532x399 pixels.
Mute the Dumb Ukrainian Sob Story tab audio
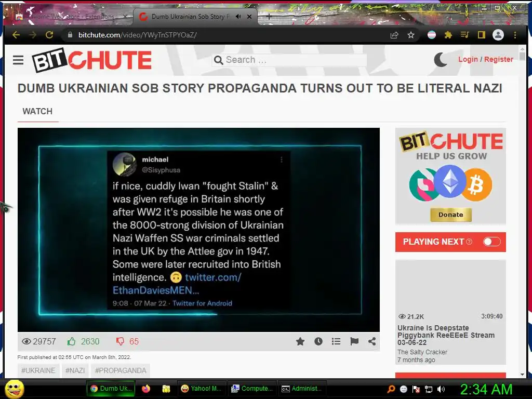click(238, 16)
